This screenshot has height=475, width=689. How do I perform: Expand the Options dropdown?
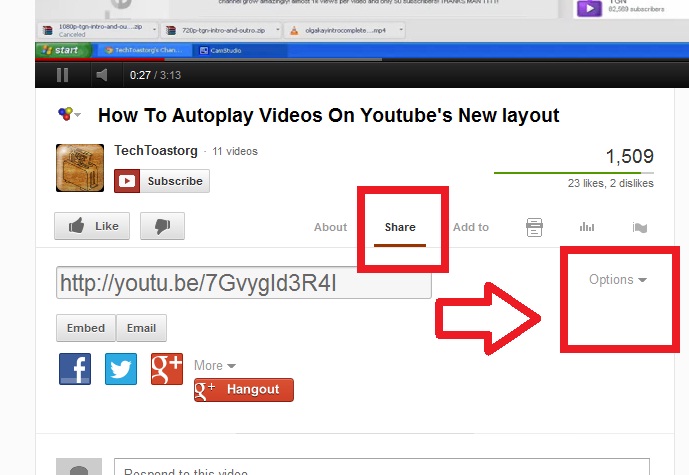click(617, 279)
